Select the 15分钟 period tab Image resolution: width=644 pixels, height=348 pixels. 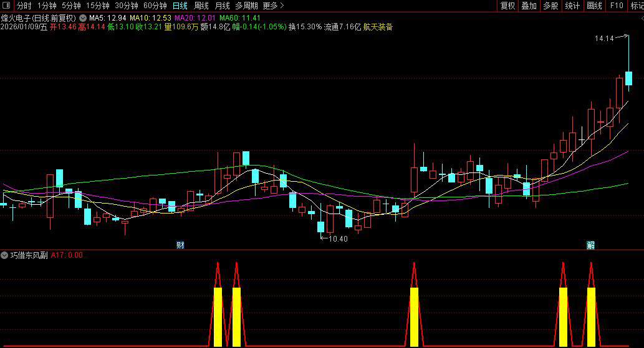pyautogui.click(x=97, y=6)
